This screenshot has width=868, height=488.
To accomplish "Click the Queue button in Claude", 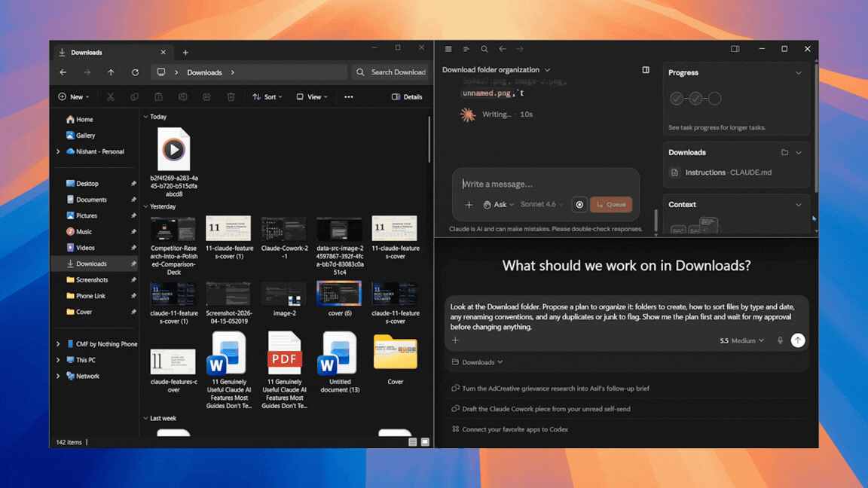I will [611, 205].
